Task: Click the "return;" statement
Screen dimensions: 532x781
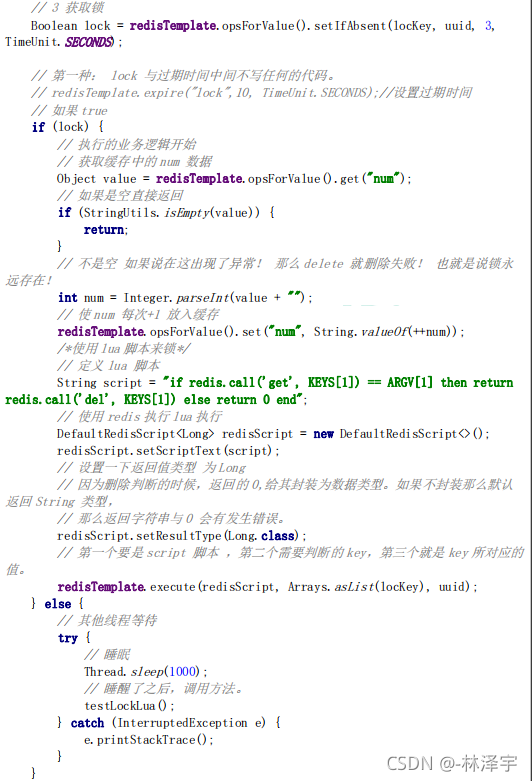Action: 106,230
